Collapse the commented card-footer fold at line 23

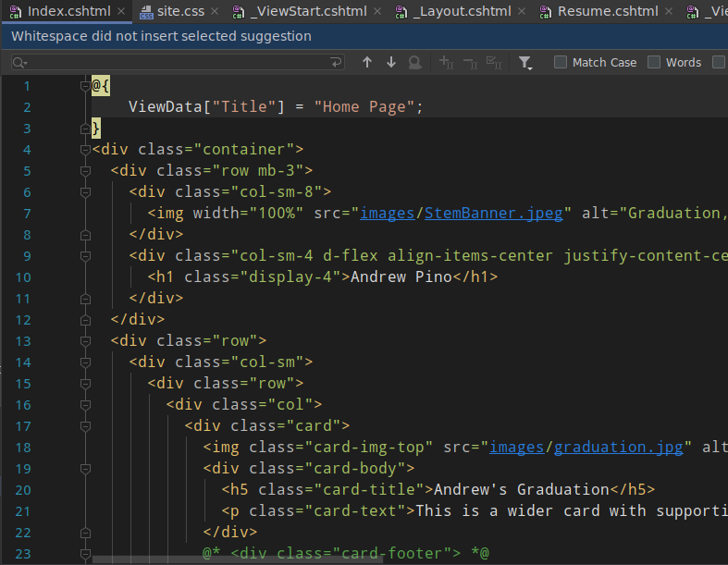(x=85, y=553)
